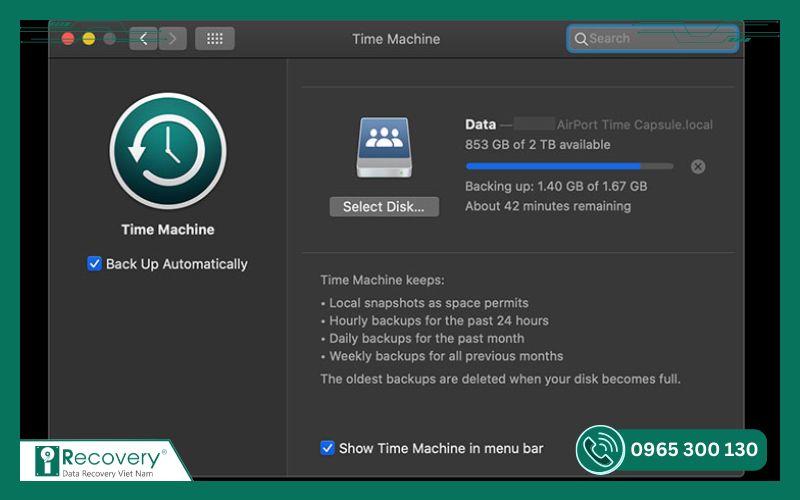The width and height of the screenshot is (800, 500).
Task: Click the backup progress bar
Action: 569,166
